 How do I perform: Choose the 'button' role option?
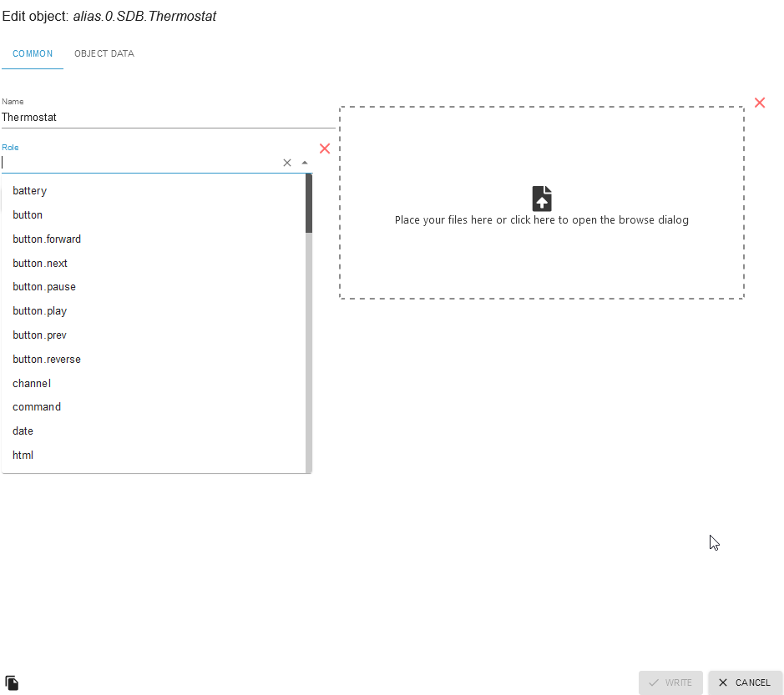[28, 215]
